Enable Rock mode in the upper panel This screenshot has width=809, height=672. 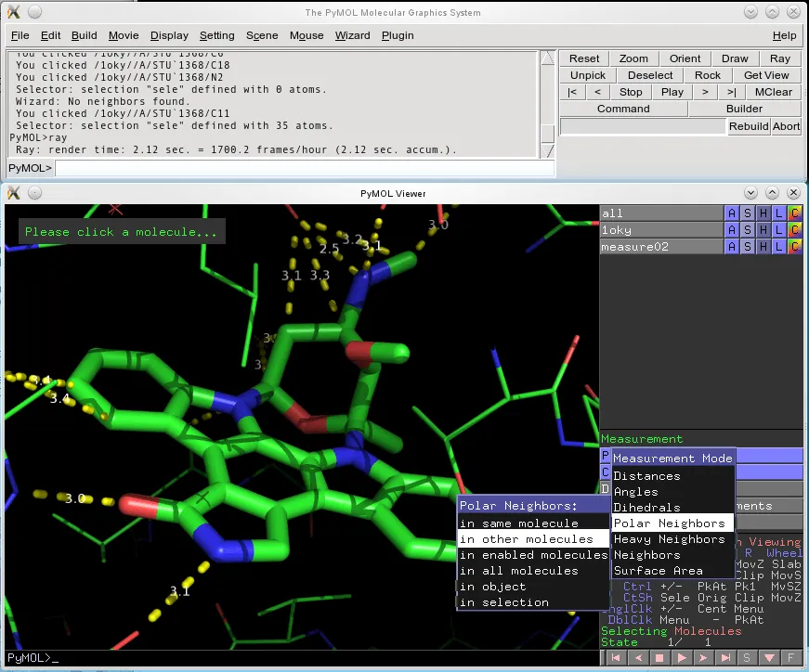pyautogui.click(x=708, y=74)
